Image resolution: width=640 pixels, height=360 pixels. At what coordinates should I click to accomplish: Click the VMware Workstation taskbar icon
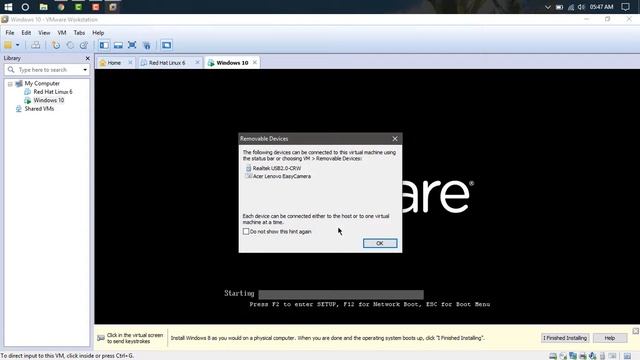(113, 7)
